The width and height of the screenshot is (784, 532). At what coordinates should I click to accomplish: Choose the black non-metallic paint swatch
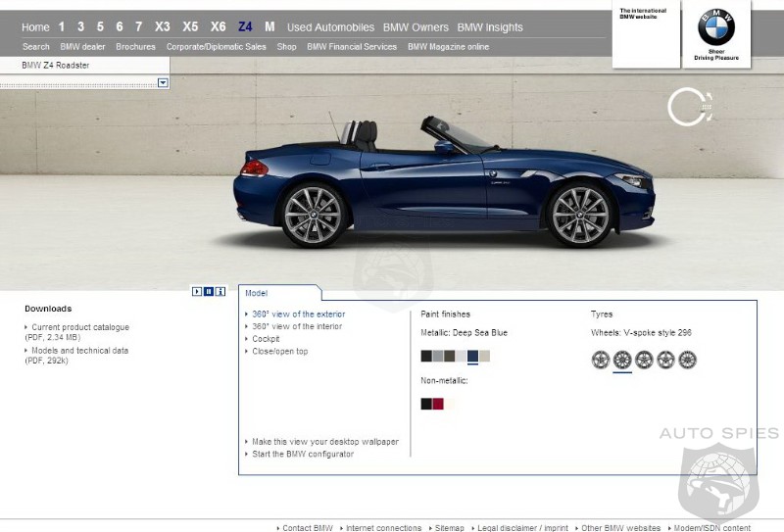click(426, 404)
